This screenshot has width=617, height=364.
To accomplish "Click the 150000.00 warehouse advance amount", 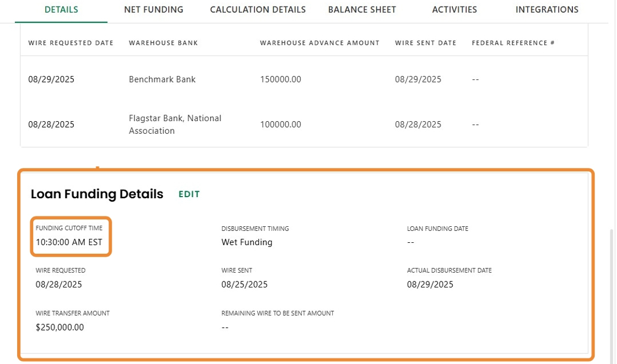I will tap(281, 79).
